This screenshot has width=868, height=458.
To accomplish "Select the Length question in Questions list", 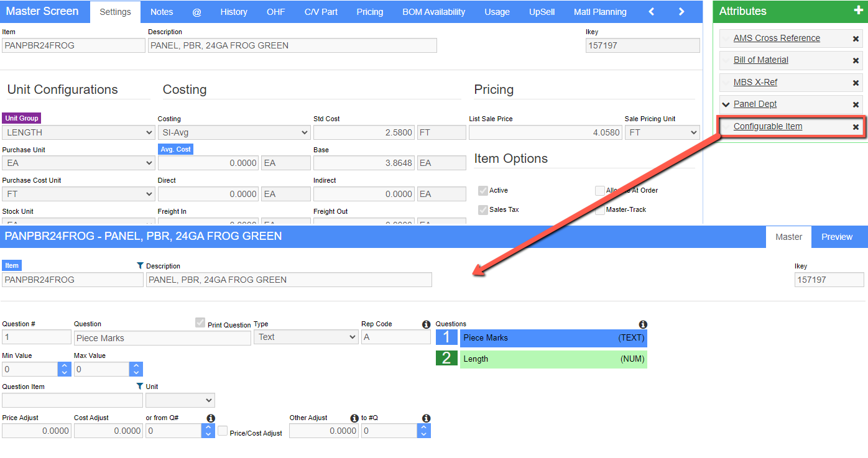I will tap(553, 359).
